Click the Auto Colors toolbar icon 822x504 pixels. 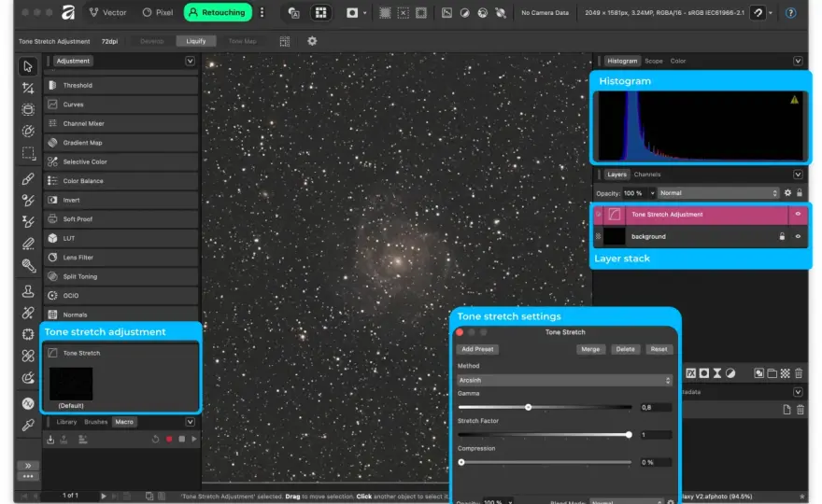[482, 12]
